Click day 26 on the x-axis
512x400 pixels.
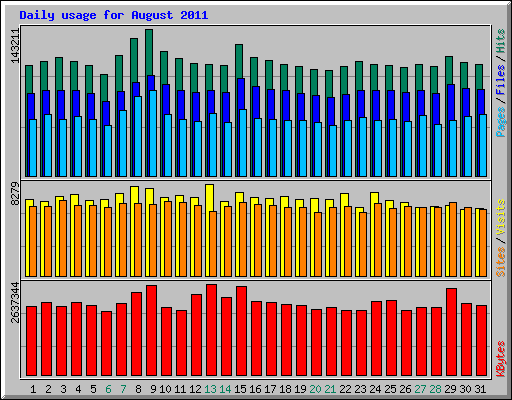pos(405,389)
